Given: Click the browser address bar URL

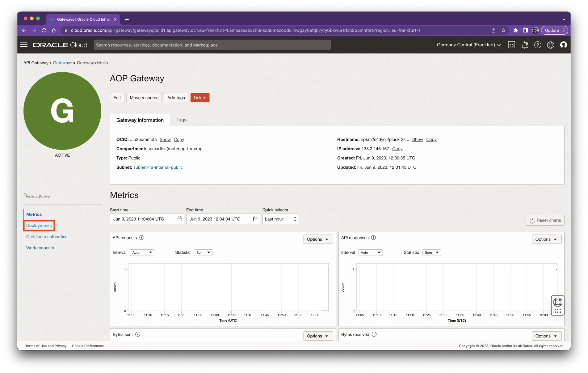Looking at the screenshot, I should [x=246, y=30].
